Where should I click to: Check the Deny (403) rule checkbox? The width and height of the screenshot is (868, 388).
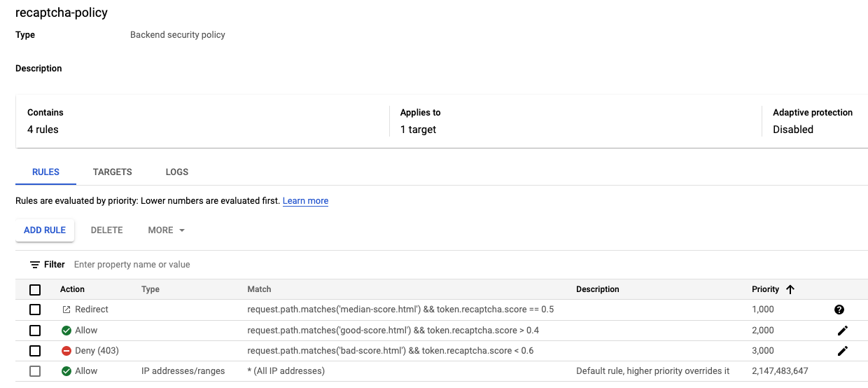pyautogui.click(x=35, y=351)
